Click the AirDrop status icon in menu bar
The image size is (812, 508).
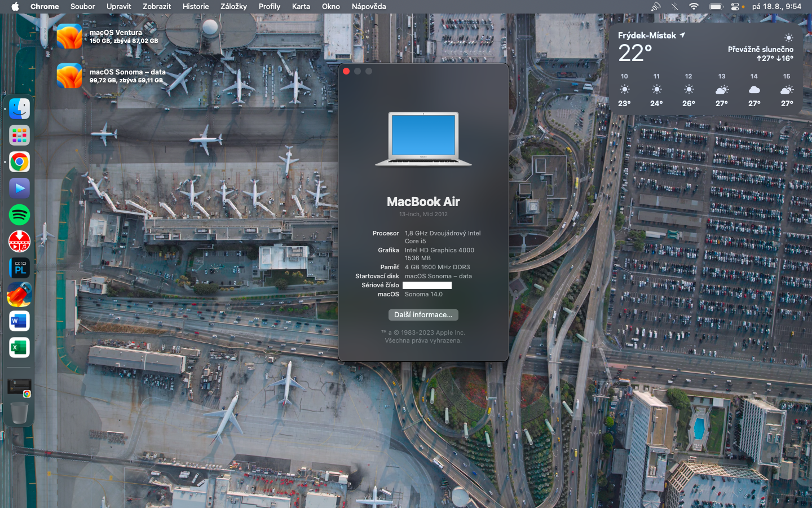656,7
